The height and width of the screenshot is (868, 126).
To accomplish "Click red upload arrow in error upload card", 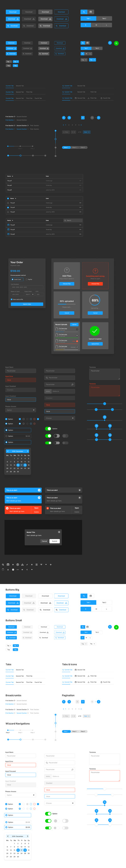I will [x=95, y=271].
